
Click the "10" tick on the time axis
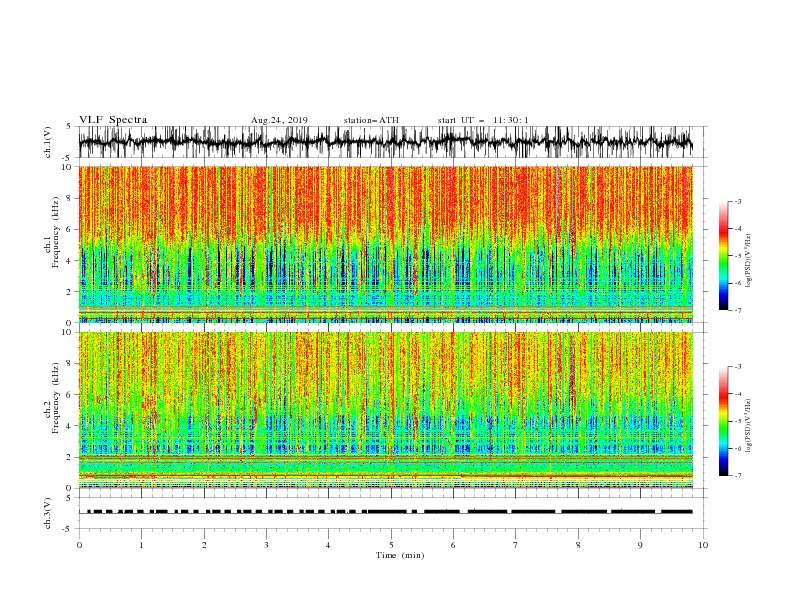tap(703, 545)
